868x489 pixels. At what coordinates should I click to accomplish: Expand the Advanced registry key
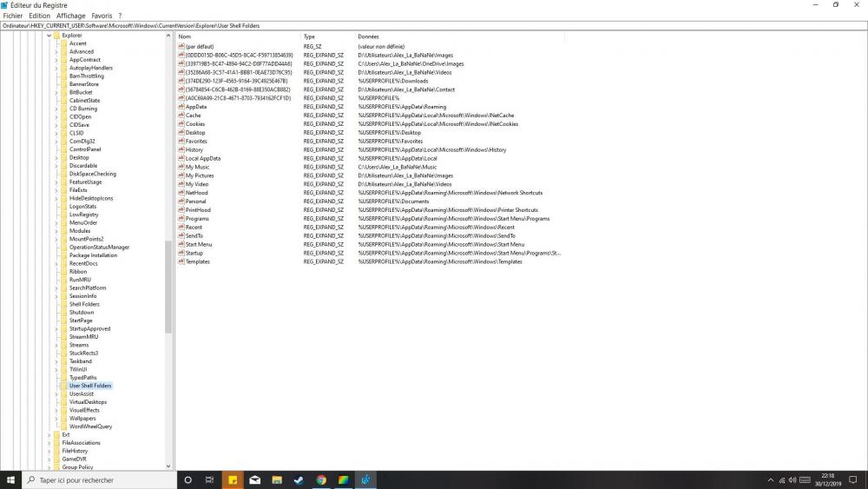coord(56,52)
